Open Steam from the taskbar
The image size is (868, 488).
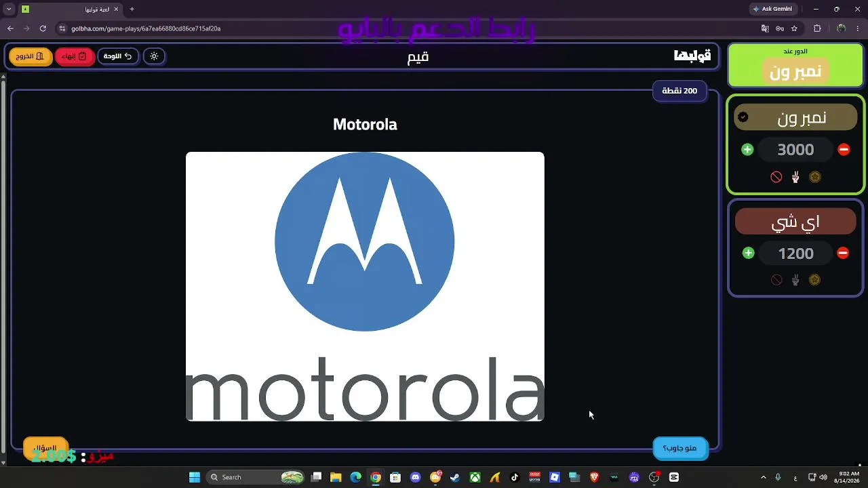pos(455,477)
